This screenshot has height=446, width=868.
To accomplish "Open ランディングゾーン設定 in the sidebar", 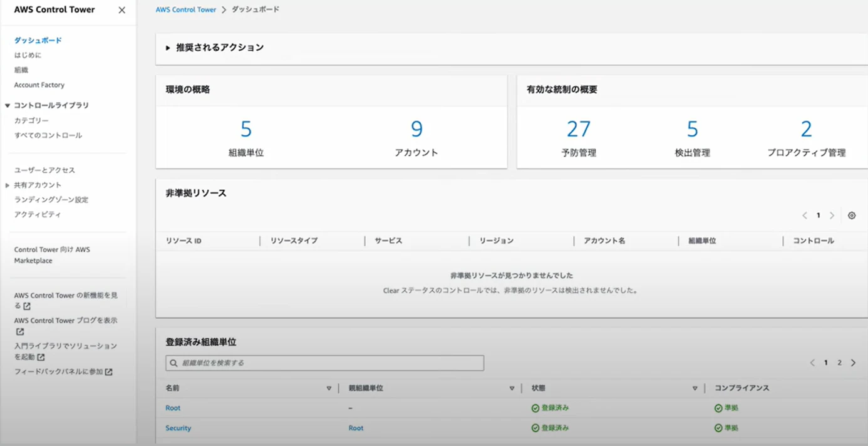I will point(51,200).
